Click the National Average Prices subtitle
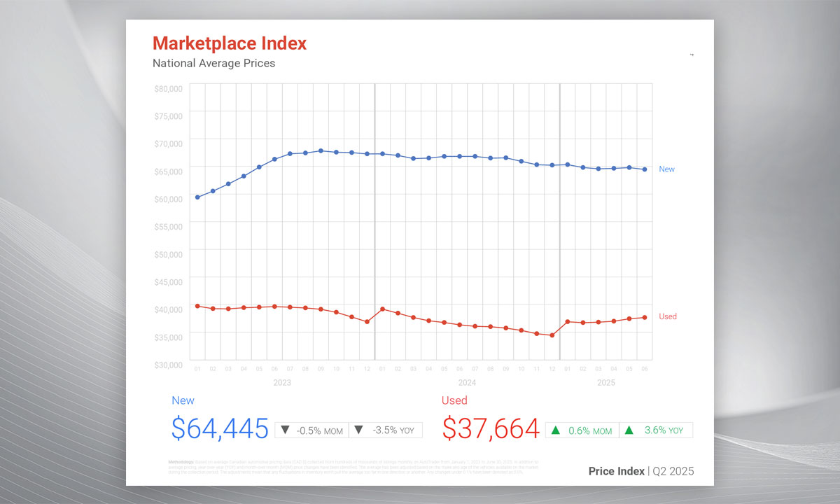Image resolution: width=840 pixels, height=504 pixels. click(x=213, y=63)
